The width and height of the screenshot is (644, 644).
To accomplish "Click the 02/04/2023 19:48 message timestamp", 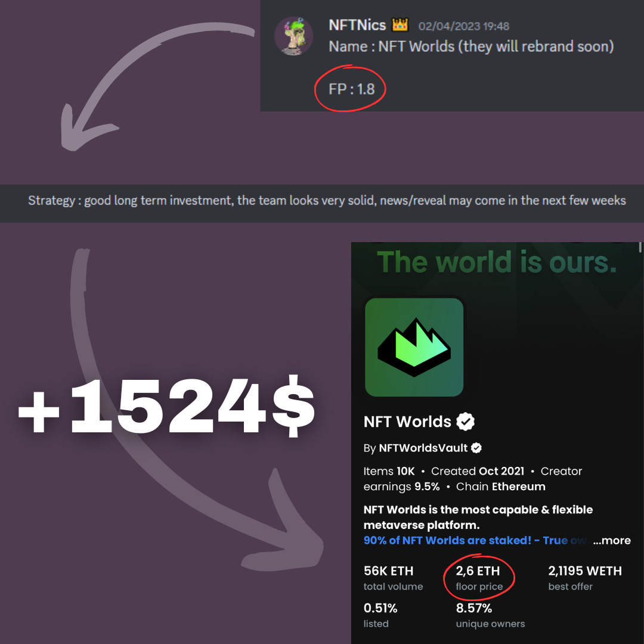I will (464, 26).
